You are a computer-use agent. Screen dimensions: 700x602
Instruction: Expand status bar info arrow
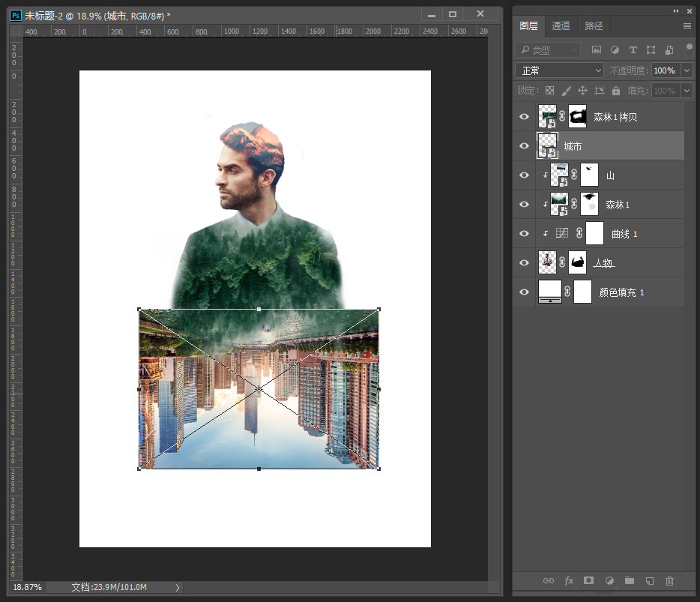click(177, 587)
